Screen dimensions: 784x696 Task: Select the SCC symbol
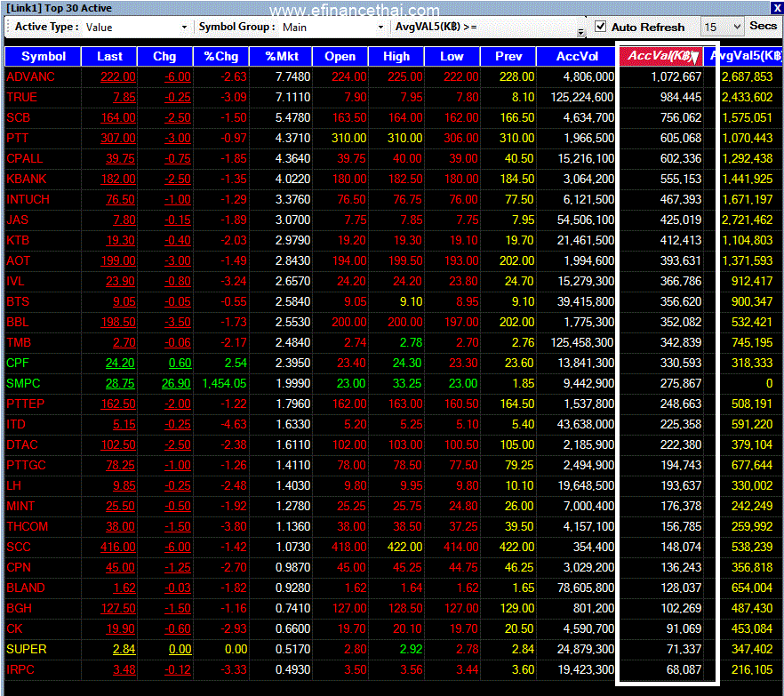point(19,547)
